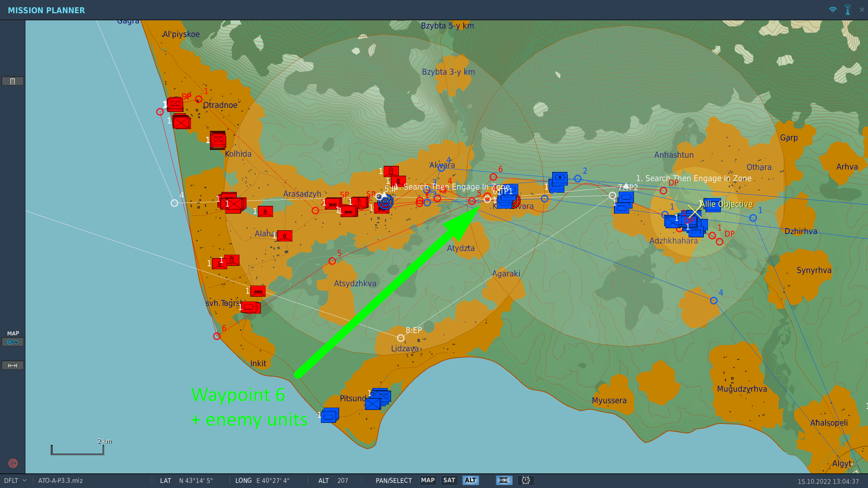The image size is (868, 488).
Task: Select the distance ruler measure tool
Action: [x=13, y=365]
